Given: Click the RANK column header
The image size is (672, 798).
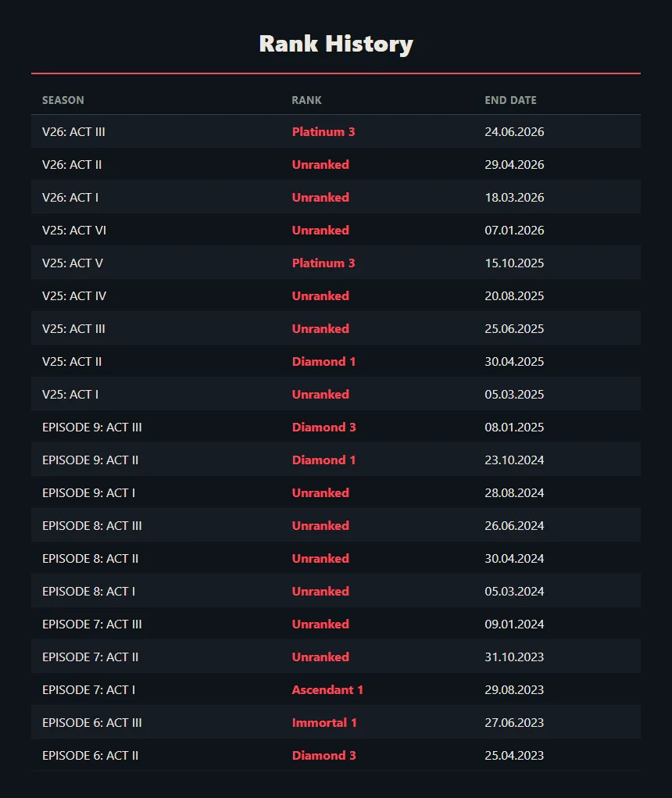Looking at the screenshot, I should pos(306,100).
